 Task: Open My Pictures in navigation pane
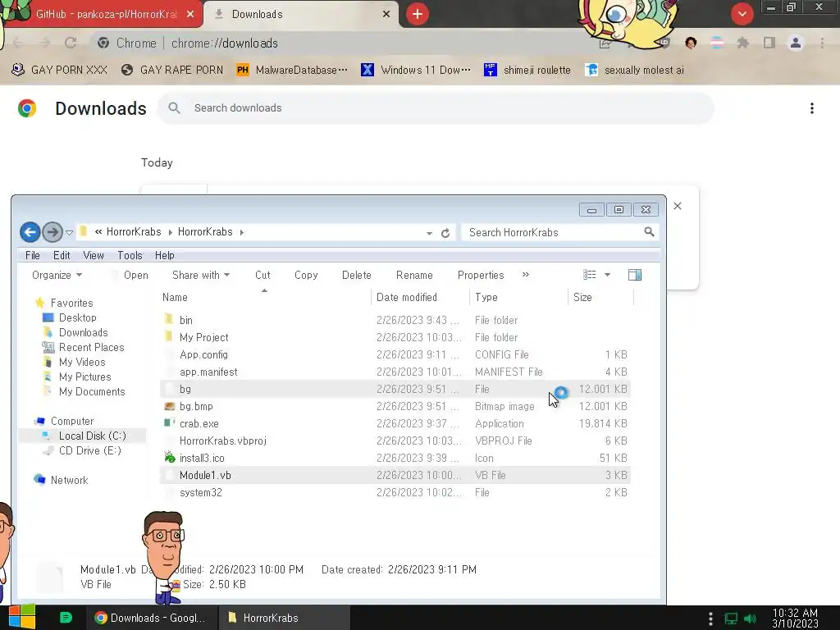tap(84, 377)
